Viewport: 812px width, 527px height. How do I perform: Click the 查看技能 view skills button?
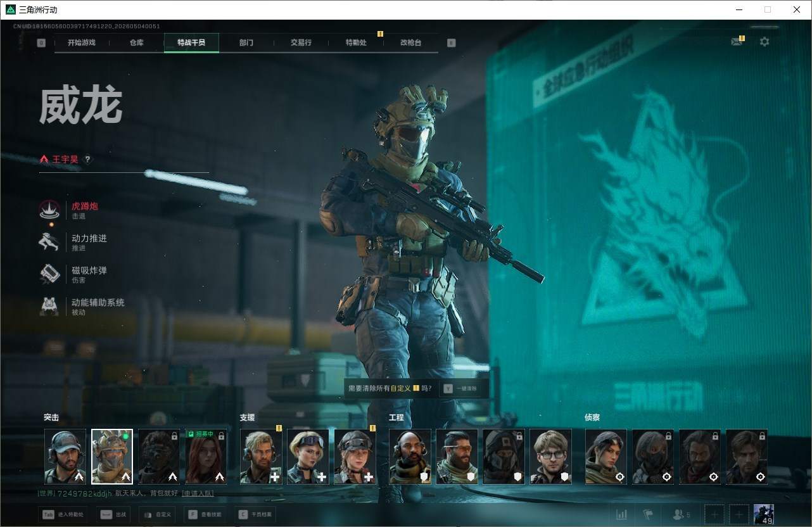tap(205, 514)
